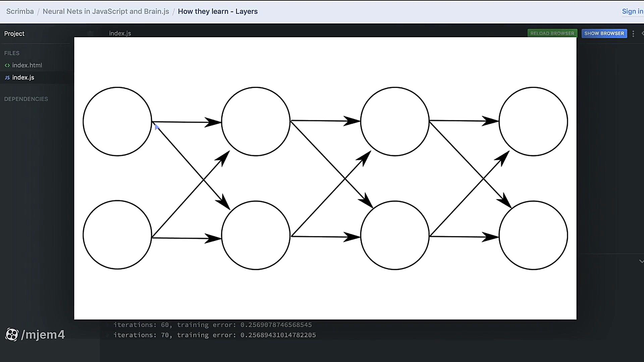Click the JS icon beside index.js
Screen dimensions: 644x362
click(x=7, y=78)
